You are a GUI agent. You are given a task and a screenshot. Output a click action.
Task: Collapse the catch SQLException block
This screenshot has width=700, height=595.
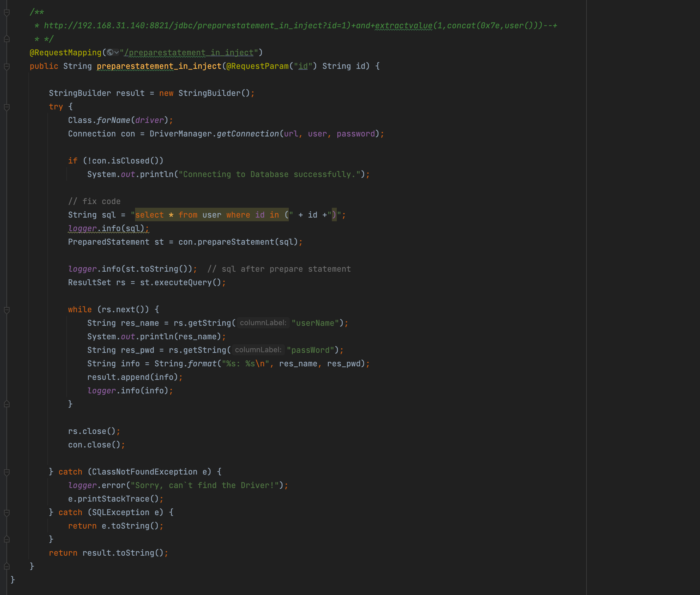(6, 512)
